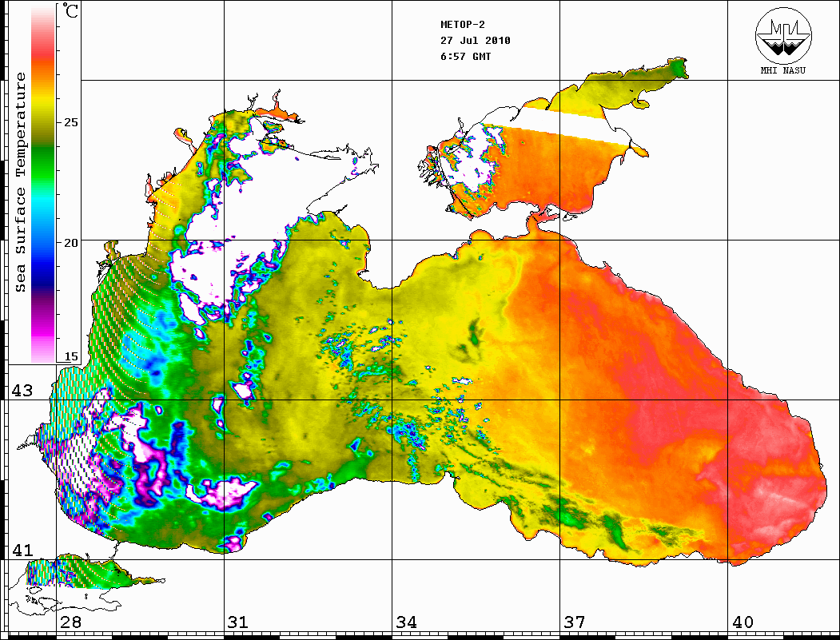Click the '°C' unit label

pos(70,10)
